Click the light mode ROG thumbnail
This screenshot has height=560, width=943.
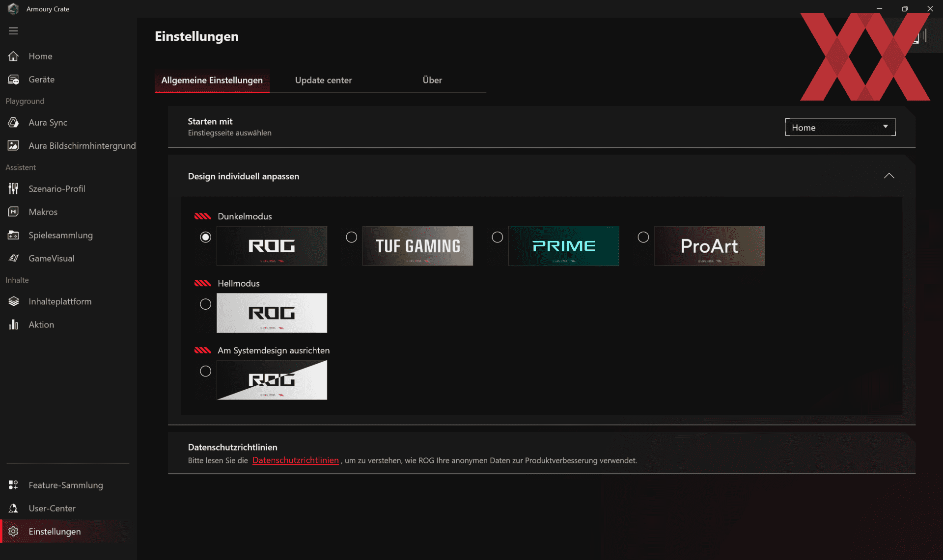point(272,313)
